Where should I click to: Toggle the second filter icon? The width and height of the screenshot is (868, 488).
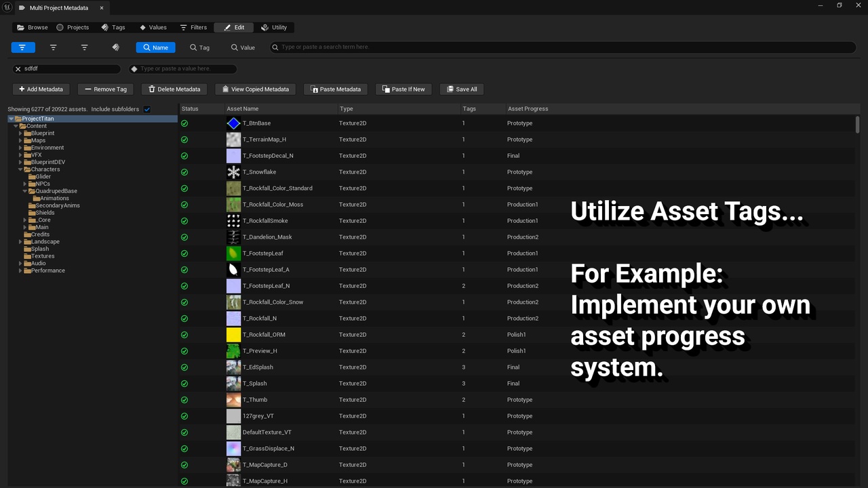coord(54,47)
